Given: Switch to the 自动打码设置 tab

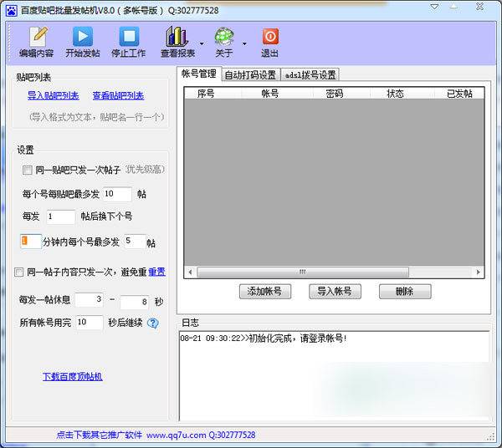Looking at the screenshot, I should coord(250,74).
